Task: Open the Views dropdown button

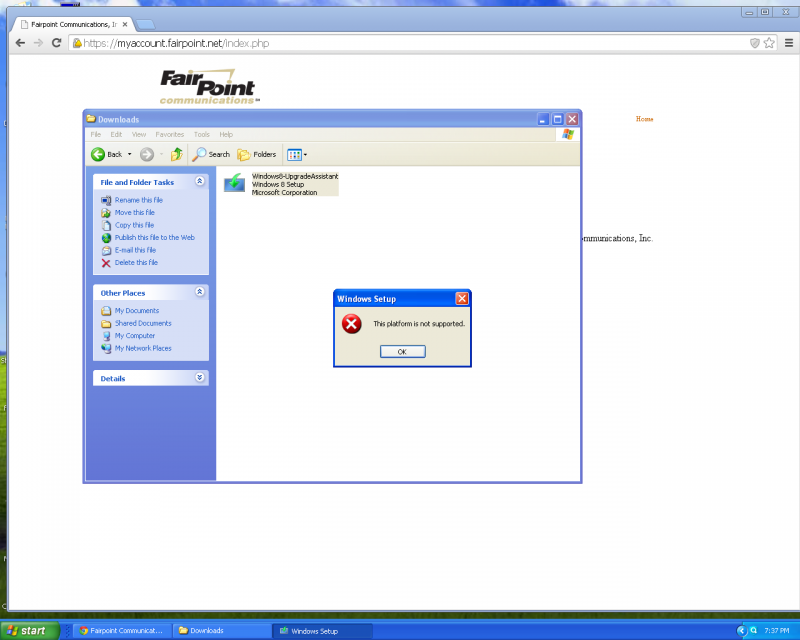Action: pos(297,155)
